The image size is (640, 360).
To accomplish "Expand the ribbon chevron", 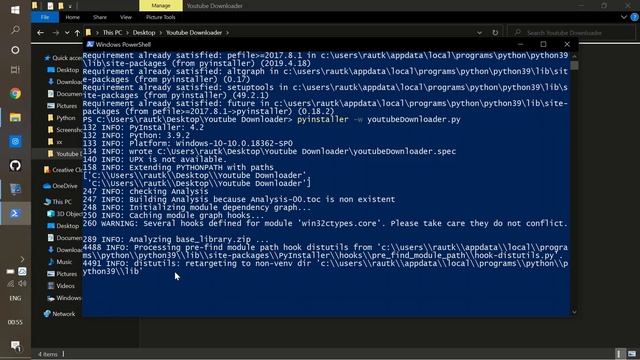I will click(624, 17).
